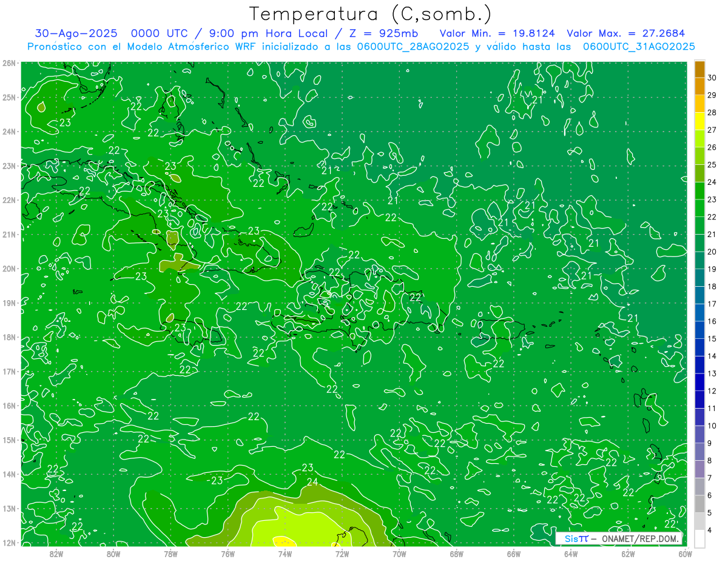Click the 'Valor Min. = 19.8124' value
This screenshot has height=562, width=728.
pyautogui.click(x=497, y=33)
